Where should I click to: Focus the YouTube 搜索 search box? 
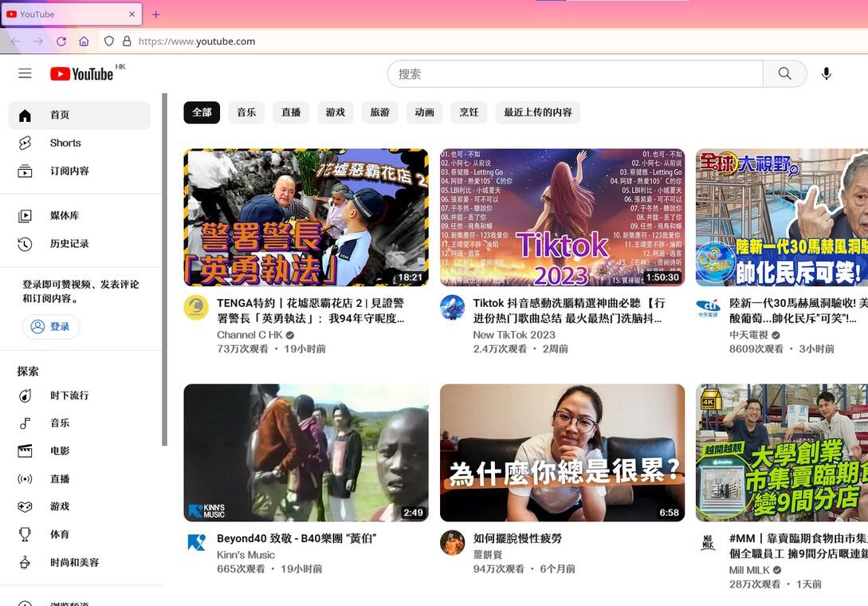(x=574, y=73)
